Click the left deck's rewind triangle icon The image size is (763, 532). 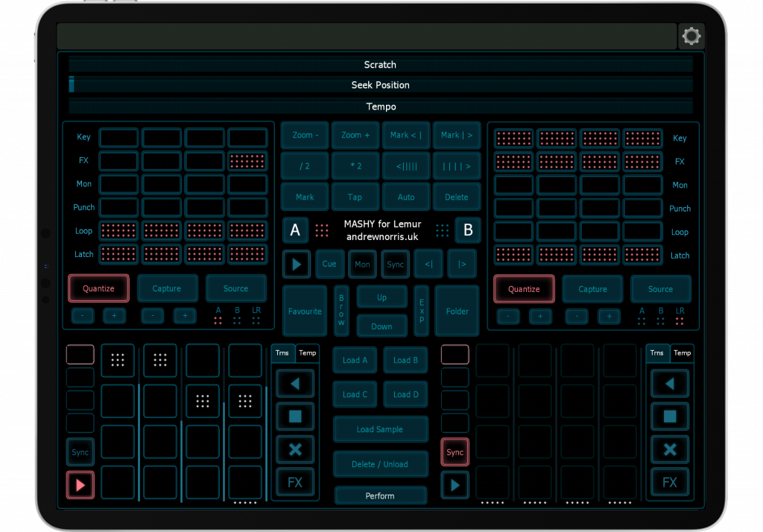tap(295, 384)
